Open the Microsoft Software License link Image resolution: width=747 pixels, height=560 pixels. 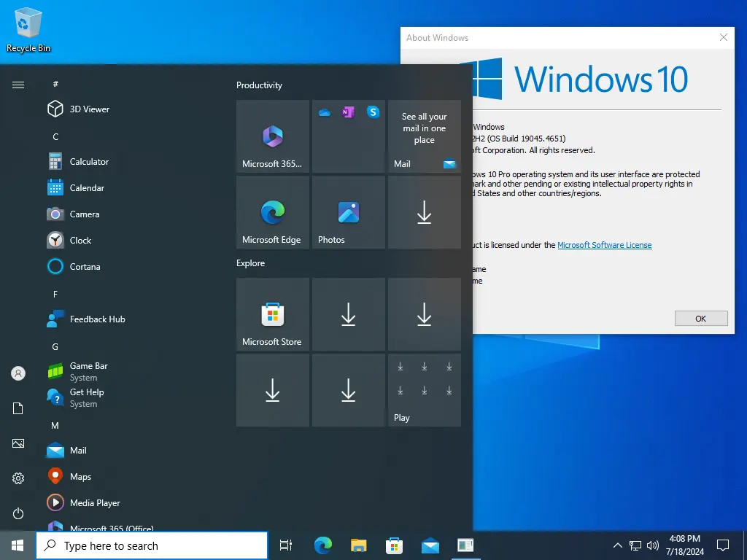605,245
